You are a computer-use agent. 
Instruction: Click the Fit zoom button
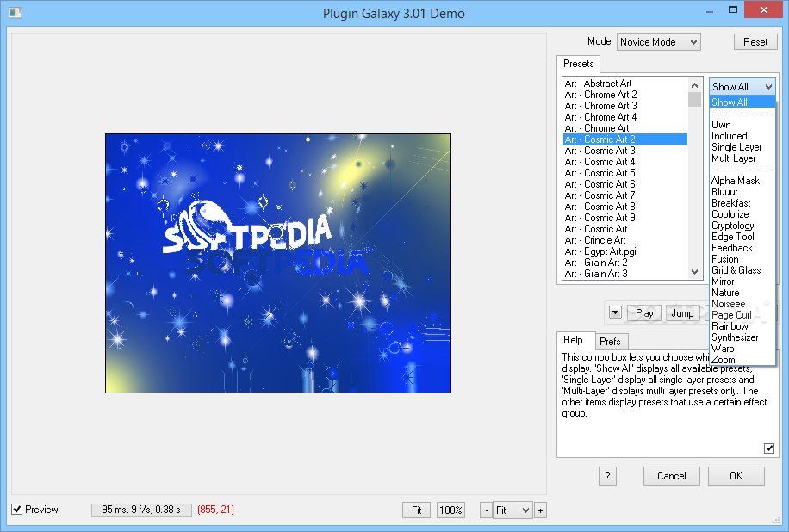pos(417,510)
